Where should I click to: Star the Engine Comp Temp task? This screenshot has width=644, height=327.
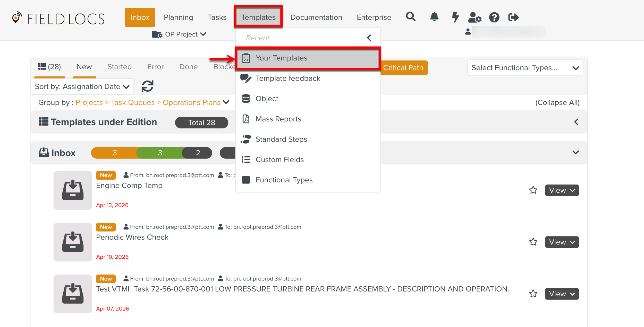533,190
